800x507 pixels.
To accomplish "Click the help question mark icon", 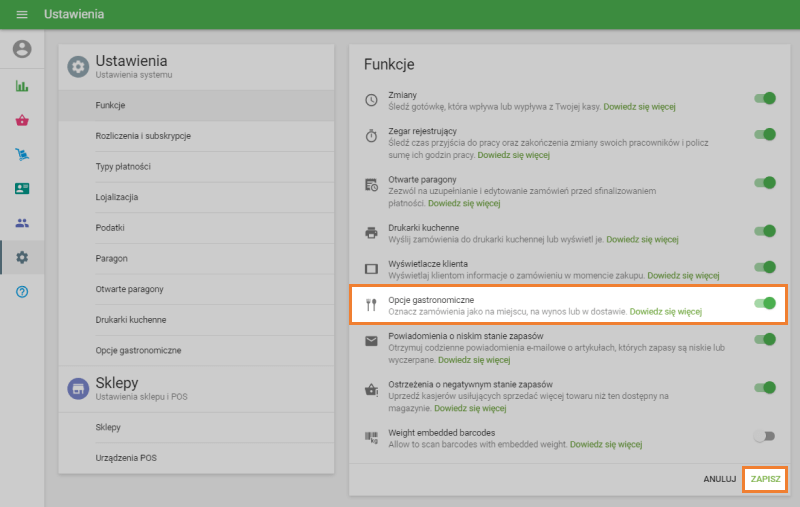I will pyautogui.click(x=22, y=292).
